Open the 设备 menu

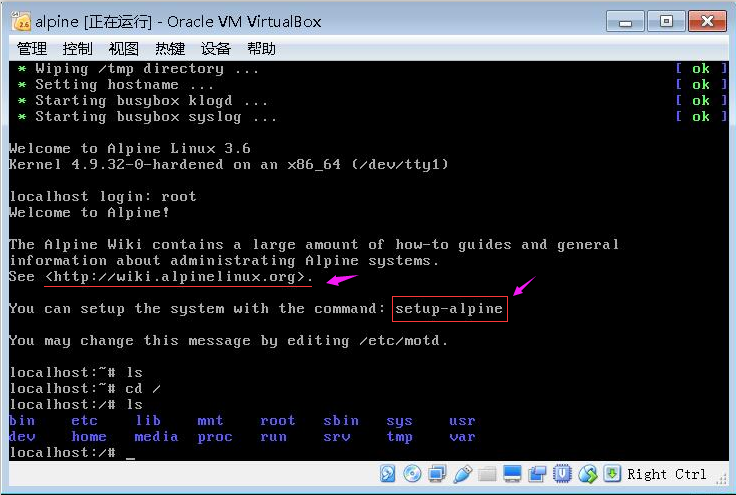(x=216, y=48)
